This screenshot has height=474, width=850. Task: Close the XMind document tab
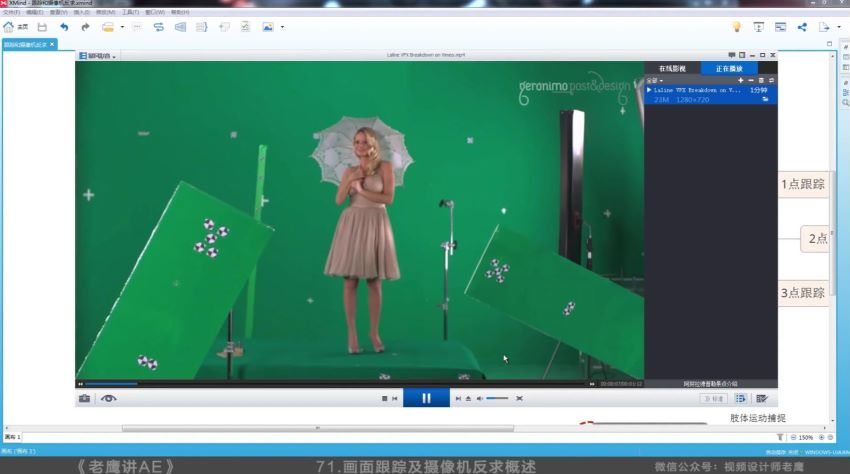click(x=52, y=44)
